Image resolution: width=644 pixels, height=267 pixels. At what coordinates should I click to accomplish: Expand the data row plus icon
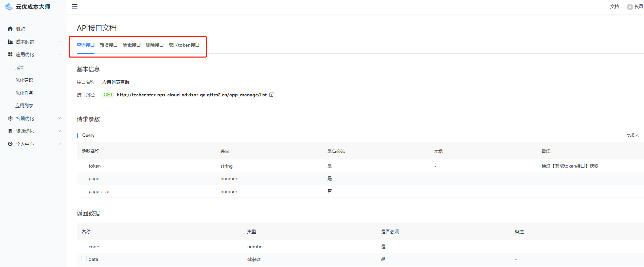[84, 259]
